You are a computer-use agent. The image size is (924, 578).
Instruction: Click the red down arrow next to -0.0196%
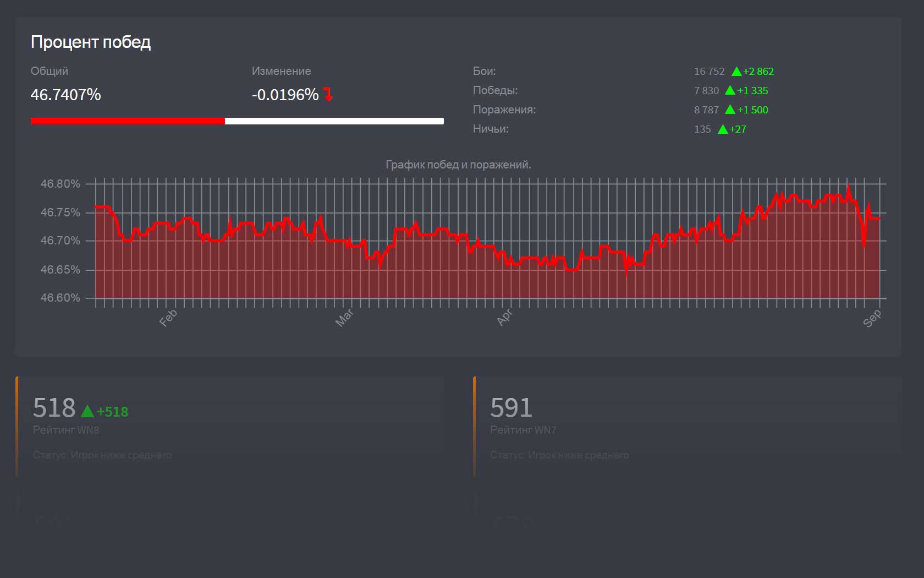click(x=328, y=95)
